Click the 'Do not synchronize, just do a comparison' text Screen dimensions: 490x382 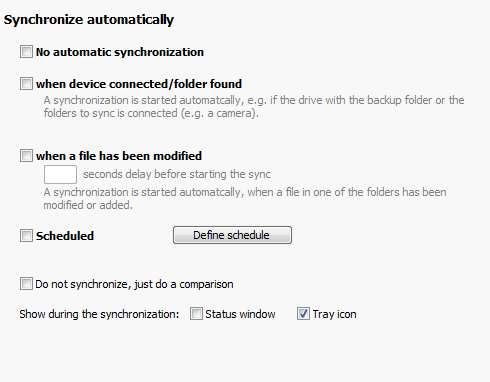point(134,284)
